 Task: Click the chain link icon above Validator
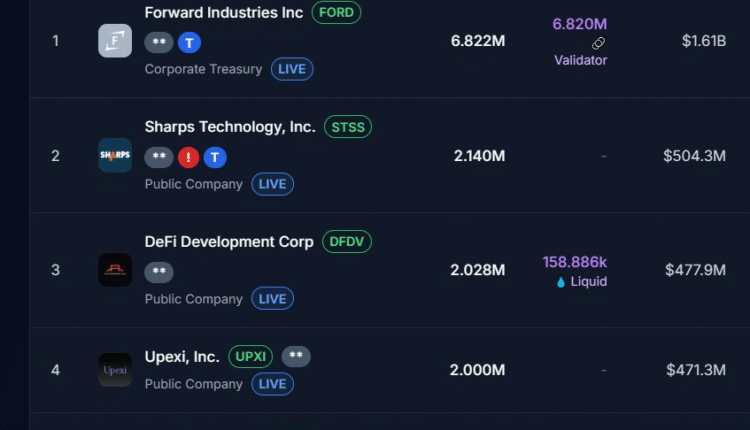coord(598,43)
